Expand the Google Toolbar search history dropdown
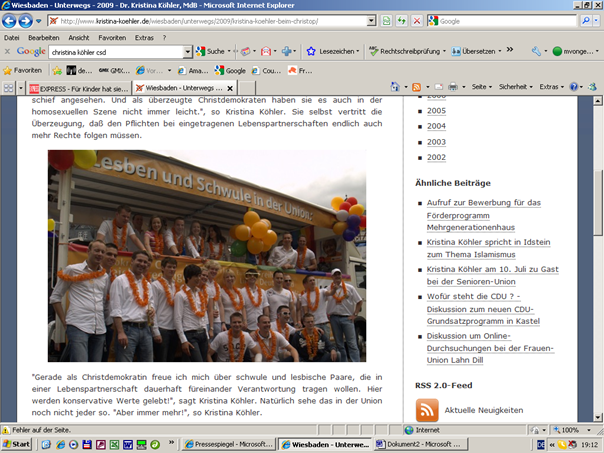 click(x=187, y=52)
